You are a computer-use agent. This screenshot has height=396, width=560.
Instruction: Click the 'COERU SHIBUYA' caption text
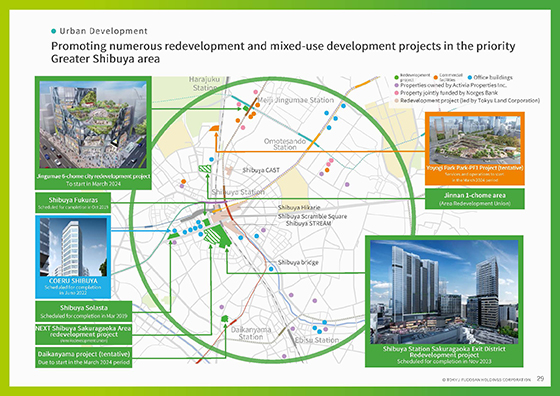click(73, 281)
